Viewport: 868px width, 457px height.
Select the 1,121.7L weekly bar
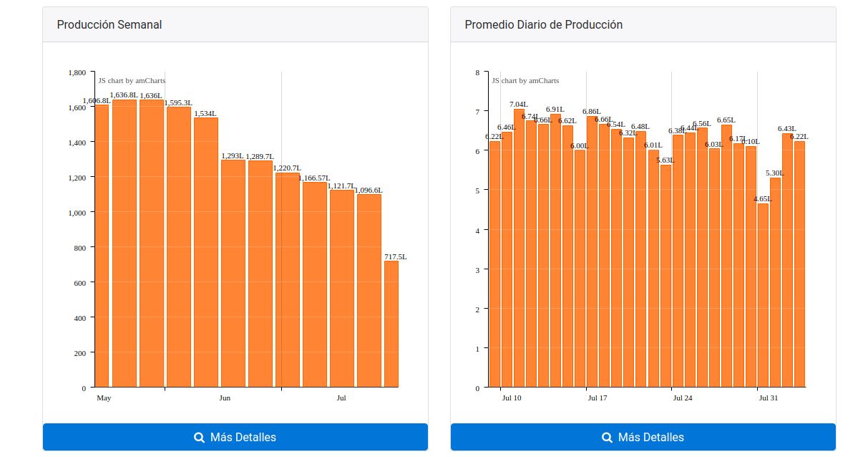pyautogui.click(x=342, y=289)
